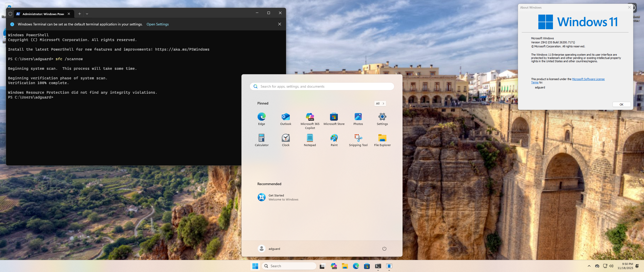This screenshot has height=272, width=644.
Task: Click the Open Settings link
Action: (x=157, y=24)
